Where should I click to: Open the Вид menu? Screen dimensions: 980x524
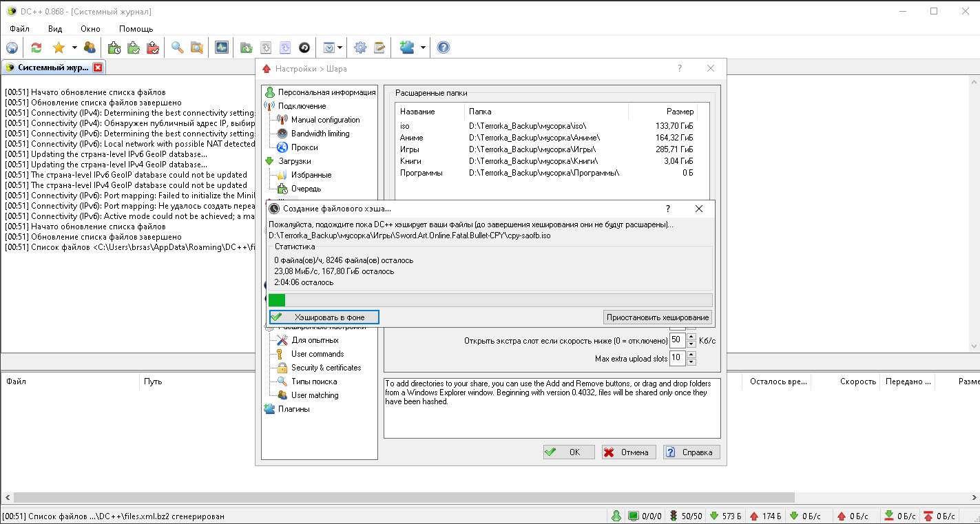(x=55, y=29)
